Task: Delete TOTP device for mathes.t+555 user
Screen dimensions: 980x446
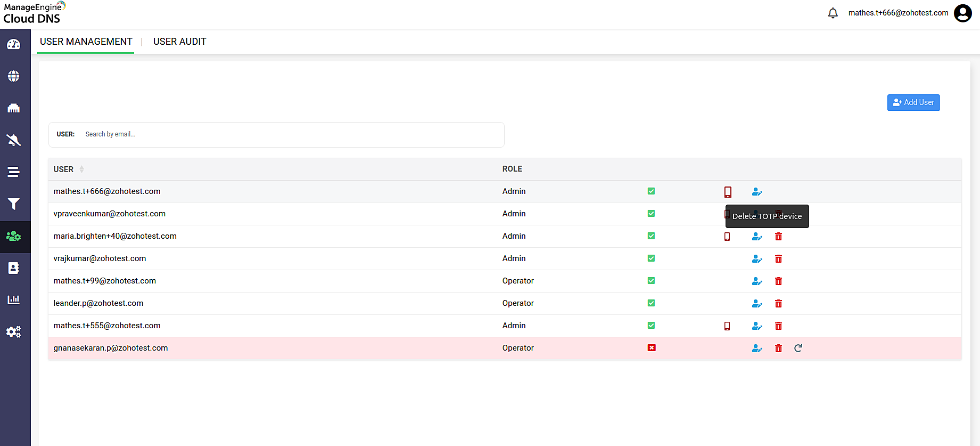Action: click(727, 326)
